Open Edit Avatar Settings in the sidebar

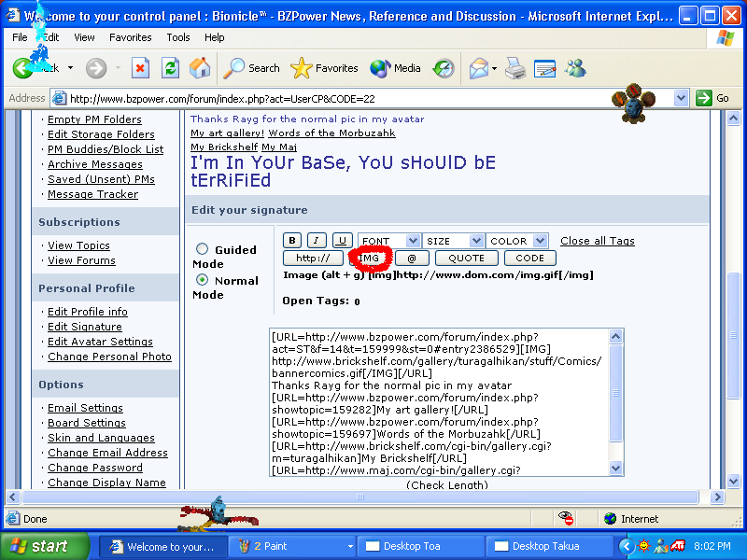100,342
